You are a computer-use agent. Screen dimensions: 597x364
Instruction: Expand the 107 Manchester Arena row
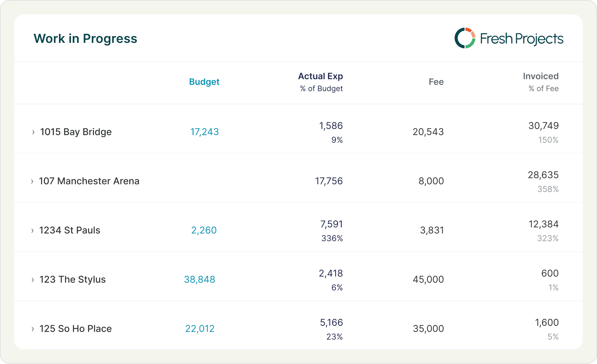[32, 181]
